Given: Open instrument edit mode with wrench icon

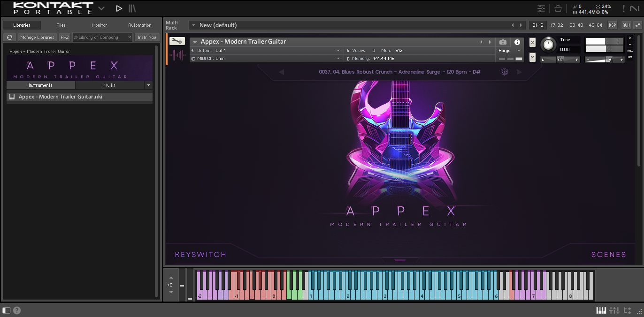Looking at the screenshot, I should [x=177, y=41].
